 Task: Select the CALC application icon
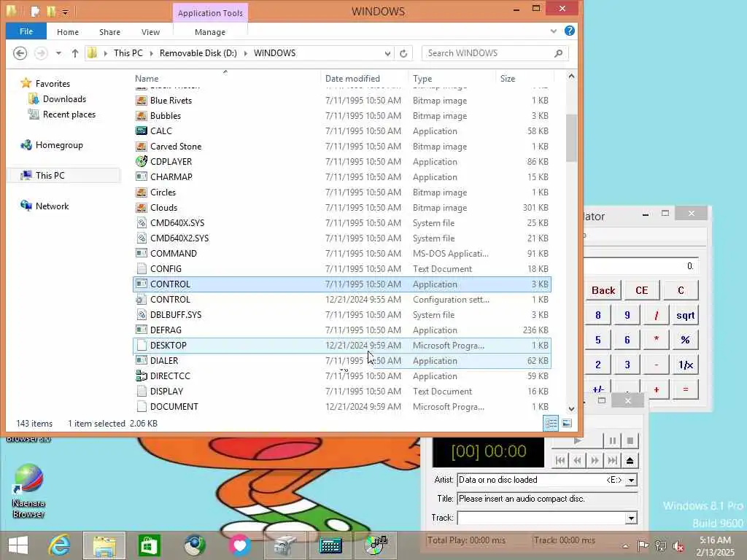(x=141, y=131)
